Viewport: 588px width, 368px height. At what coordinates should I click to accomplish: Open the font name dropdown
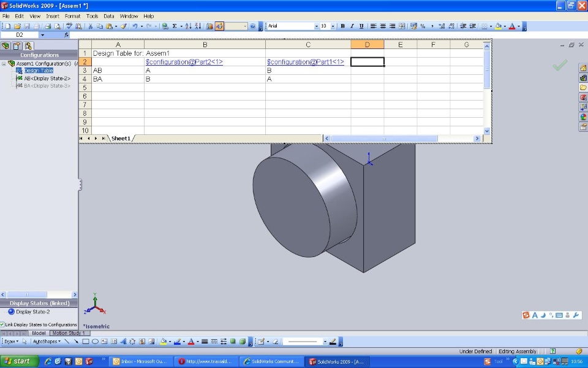[316, 26]
